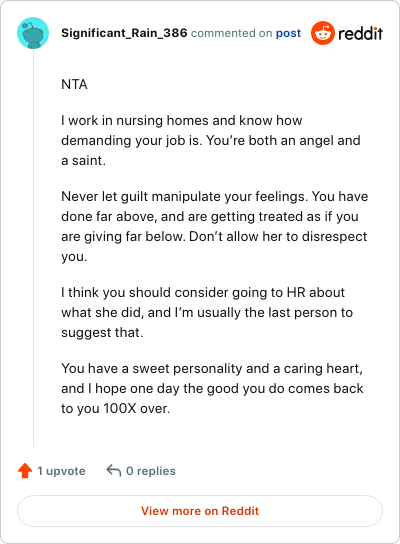Click the "to you 100X over." line
400x544 pixels.
116,408
